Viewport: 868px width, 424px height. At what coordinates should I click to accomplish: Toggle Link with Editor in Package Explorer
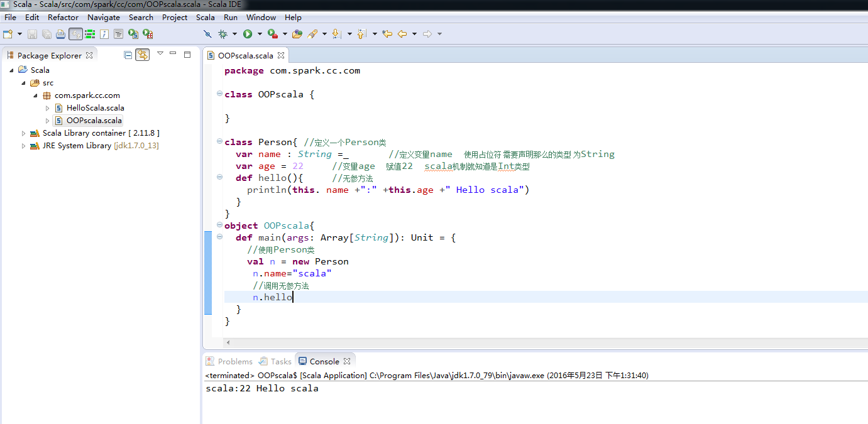point(143,55)
